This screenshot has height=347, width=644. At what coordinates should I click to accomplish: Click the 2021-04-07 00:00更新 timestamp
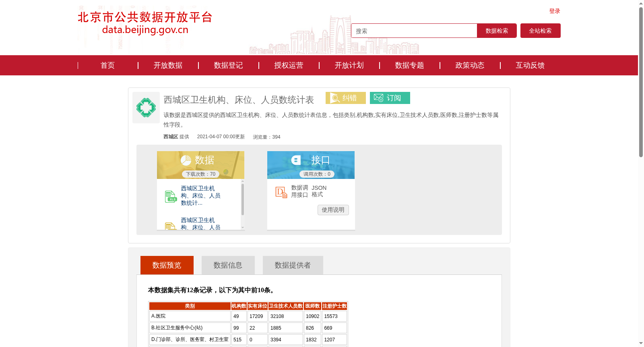pos(221,137)
